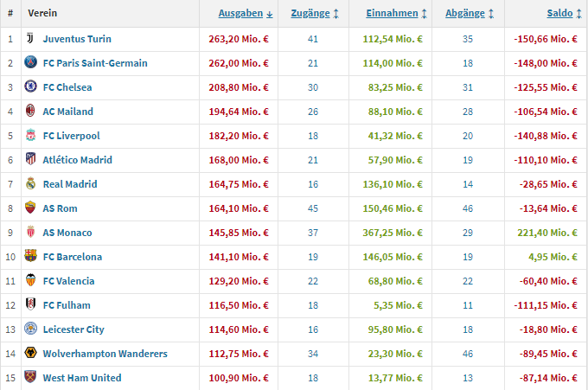The height and width of the screenshot is (390, 588).
Task: Click AS Monaco Abgänge count 29
Action: (x=468, y=233)
